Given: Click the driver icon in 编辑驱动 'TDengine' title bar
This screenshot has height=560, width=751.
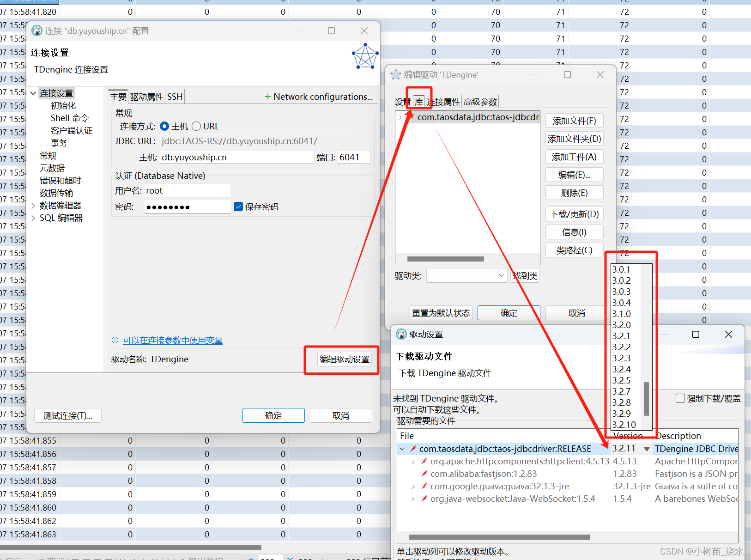Looking at the screenshot, I should [396, 75].
